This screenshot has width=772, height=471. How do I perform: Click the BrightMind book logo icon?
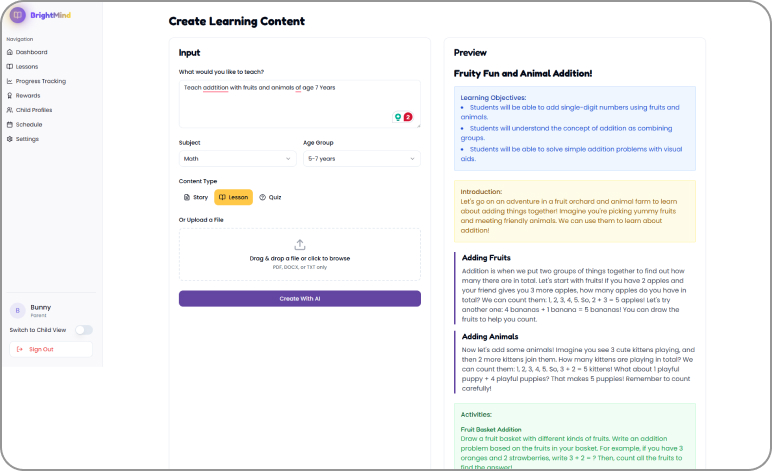tap(18, 15)
